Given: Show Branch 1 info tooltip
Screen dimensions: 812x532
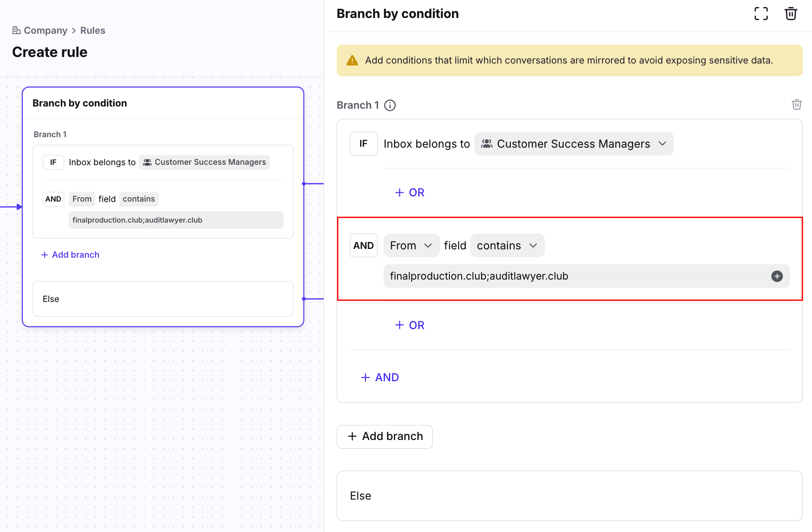Looking at the screenshot, I should click(390, 106).
